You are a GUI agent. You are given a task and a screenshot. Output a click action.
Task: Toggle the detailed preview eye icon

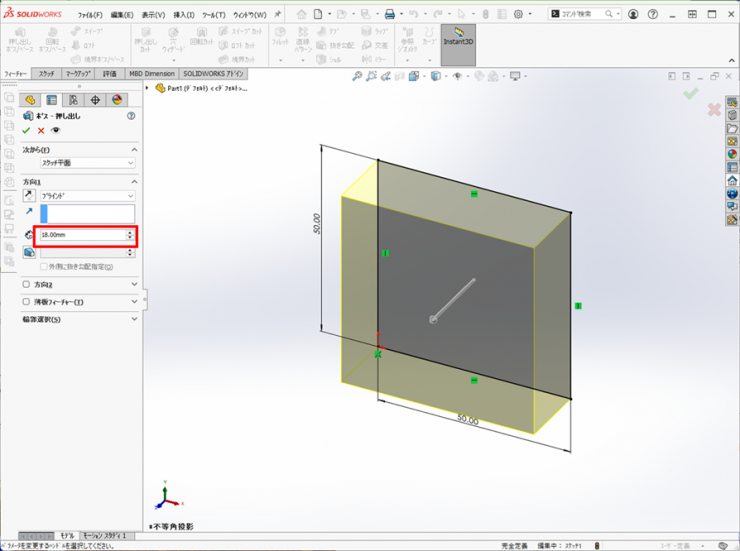[56, 130]
